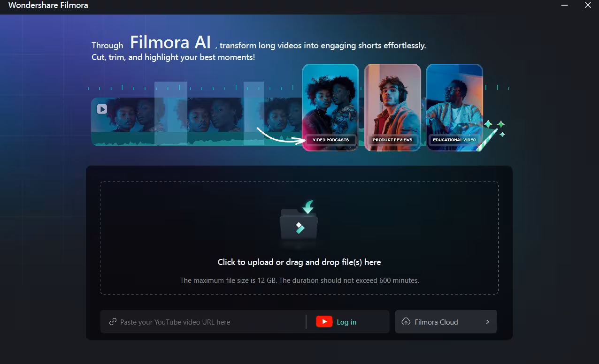Select the Product Reviews thumbnail
This screenshot has width=599, height=364.
point(392,107)
